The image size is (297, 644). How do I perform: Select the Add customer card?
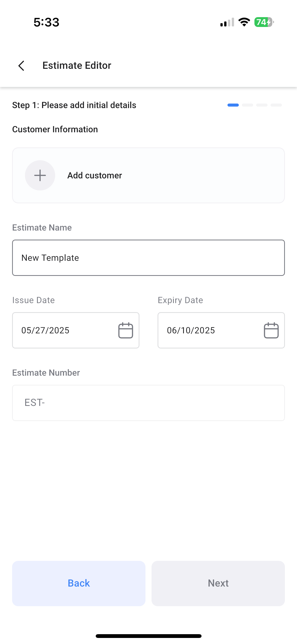click(148, 175)
